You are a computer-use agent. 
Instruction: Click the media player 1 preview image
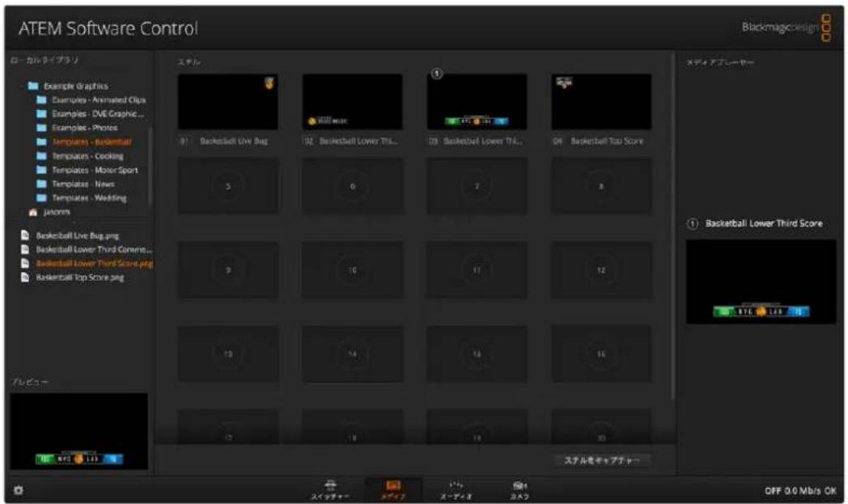(x=761, y=282)
